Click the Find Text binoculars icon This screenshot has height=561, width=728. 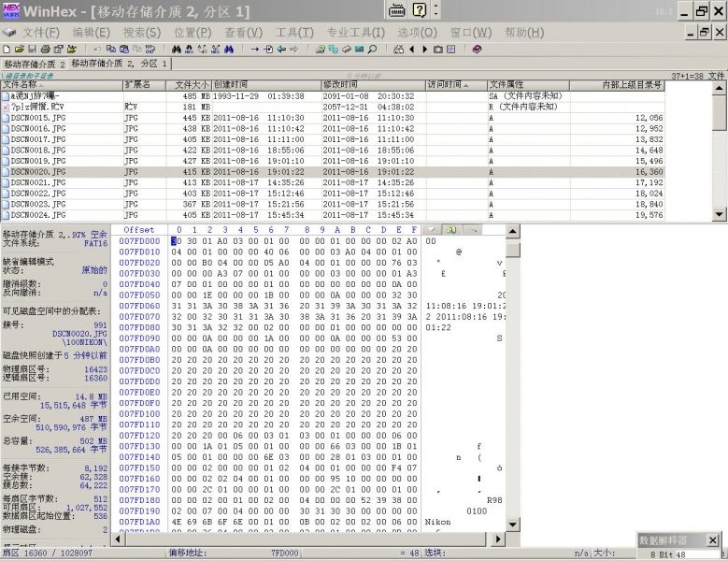pos(178,49)
